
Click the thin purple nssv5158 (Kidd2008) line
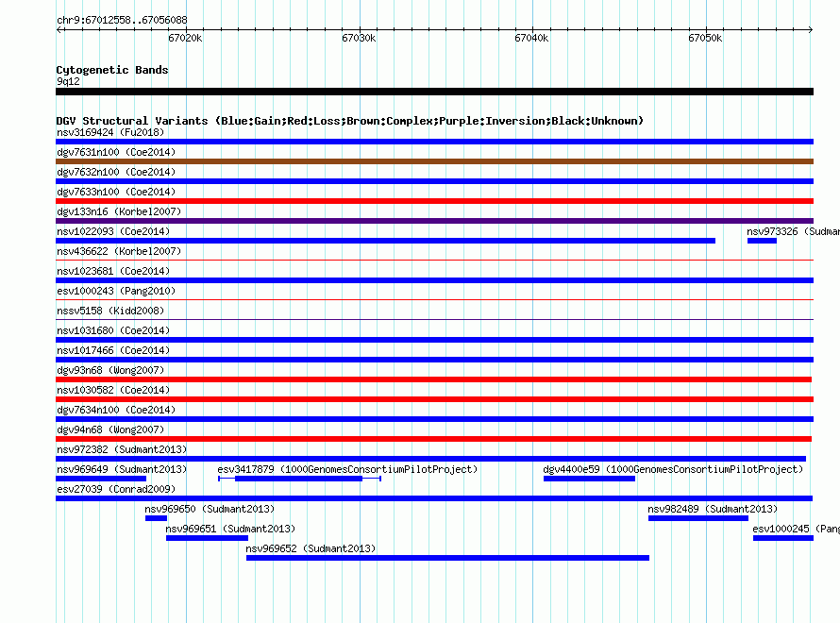click(x=434, y=320)
